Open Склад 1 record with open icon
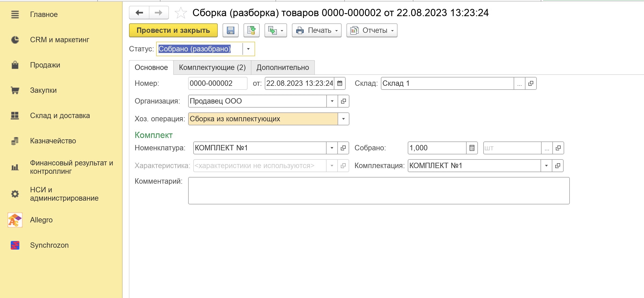Image resolution: width=644 pixels, height=298 pixels. coord(531,83)
